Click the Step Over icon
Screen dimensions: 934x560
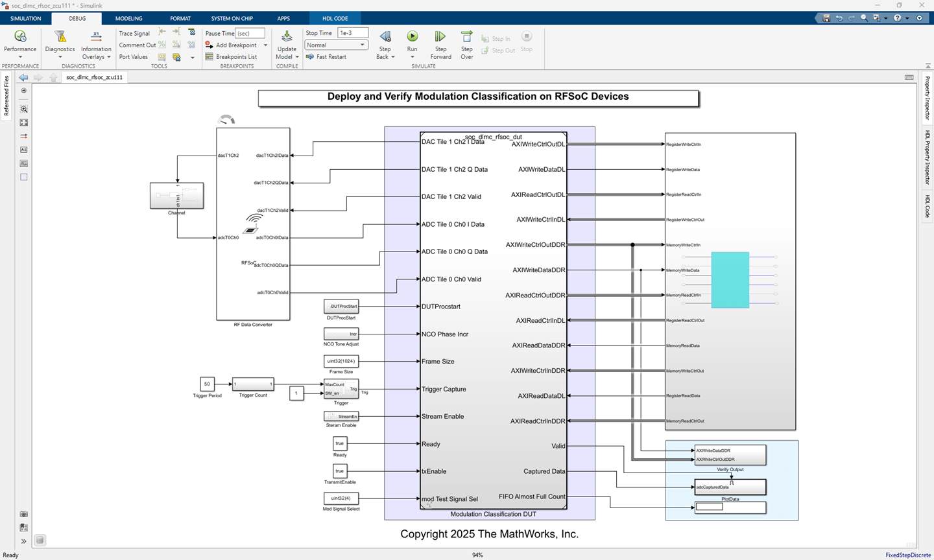466,37
